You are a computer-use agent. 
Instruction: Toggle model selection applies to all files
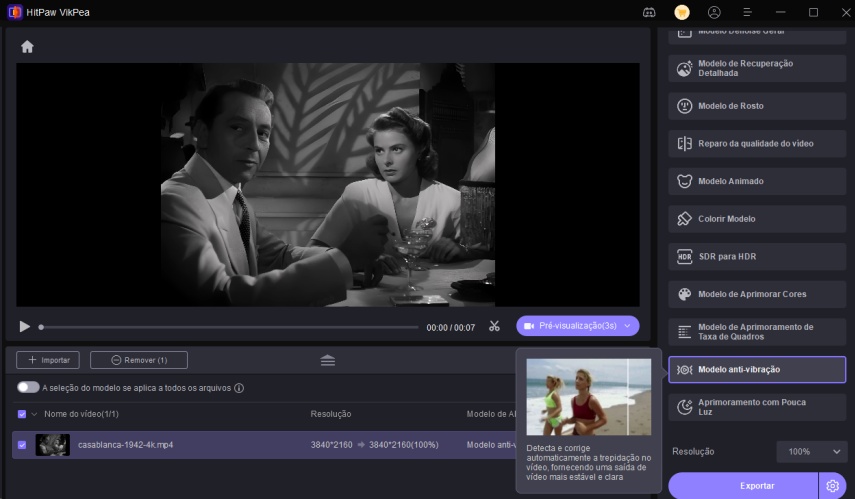click(x=28, y=387)
